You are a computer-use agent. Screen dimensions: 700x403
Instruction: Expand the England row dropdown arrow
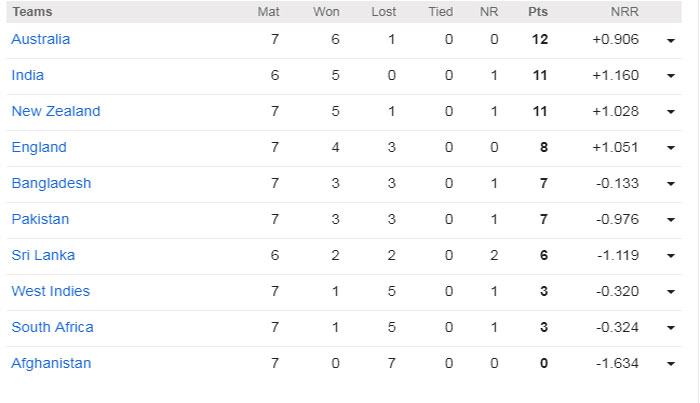point(670,148)
